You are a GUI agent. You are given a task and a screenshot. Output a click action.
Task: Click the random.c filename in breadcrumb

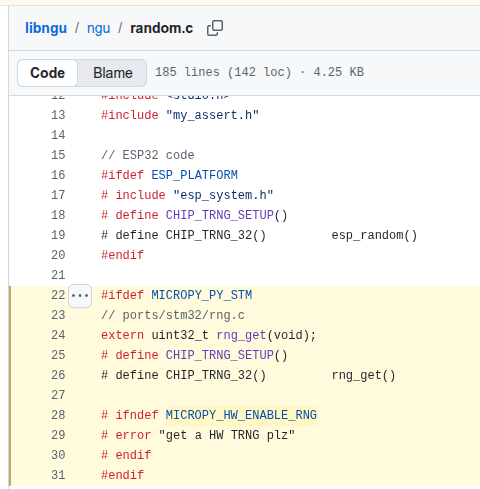click(x=161, y=28)
